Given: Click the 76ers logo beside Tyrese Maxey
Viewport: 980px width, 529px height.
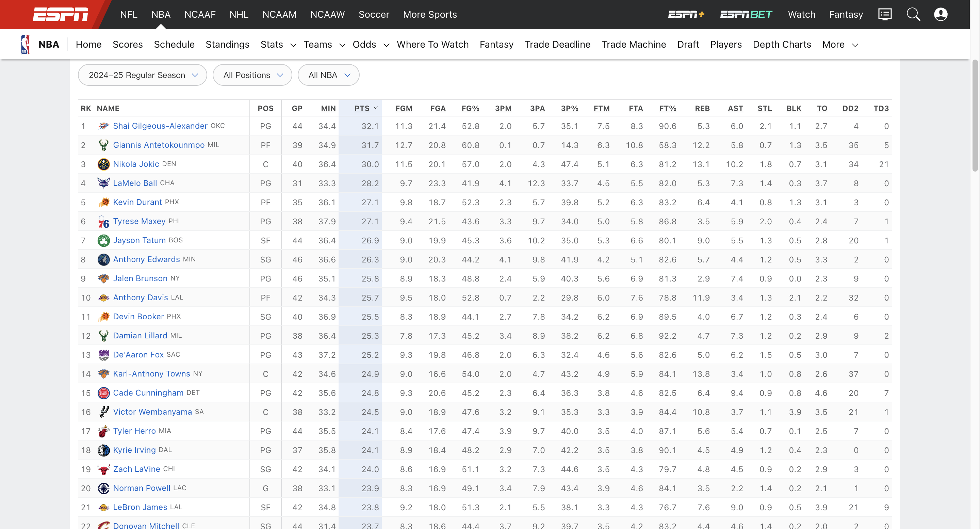Looking at the screenshot, I should coord(103,221).
